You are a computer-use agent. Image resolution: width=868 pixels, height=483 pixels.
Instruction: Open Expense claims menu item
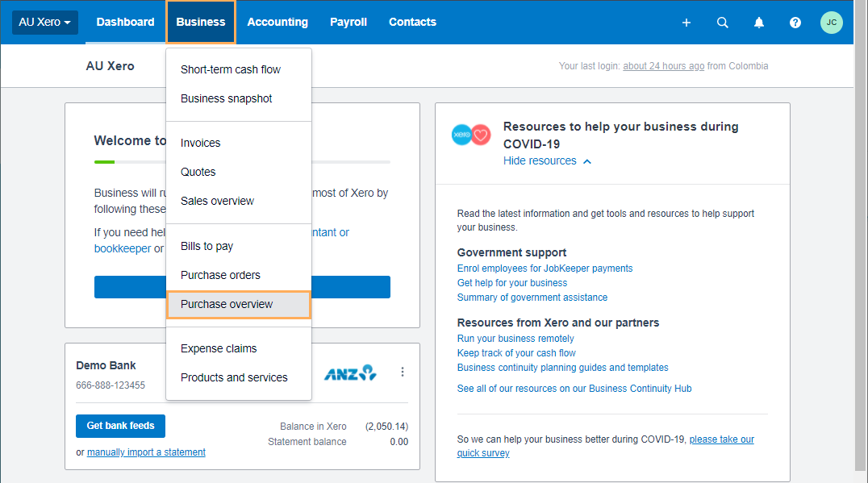[239, 348]
